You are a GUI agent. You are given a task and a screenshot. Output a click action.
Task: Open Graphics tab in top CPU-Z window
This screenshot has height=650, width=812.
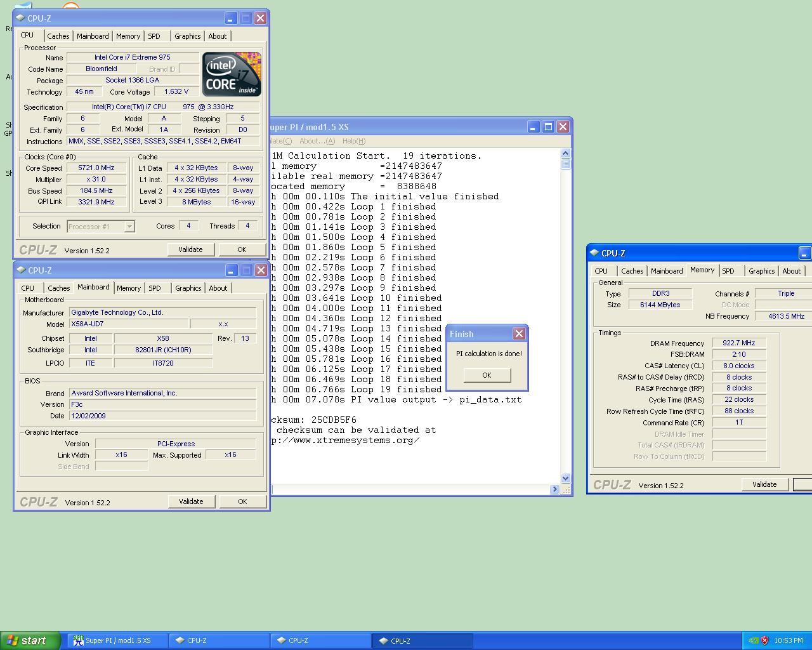(x=188, y=36)
